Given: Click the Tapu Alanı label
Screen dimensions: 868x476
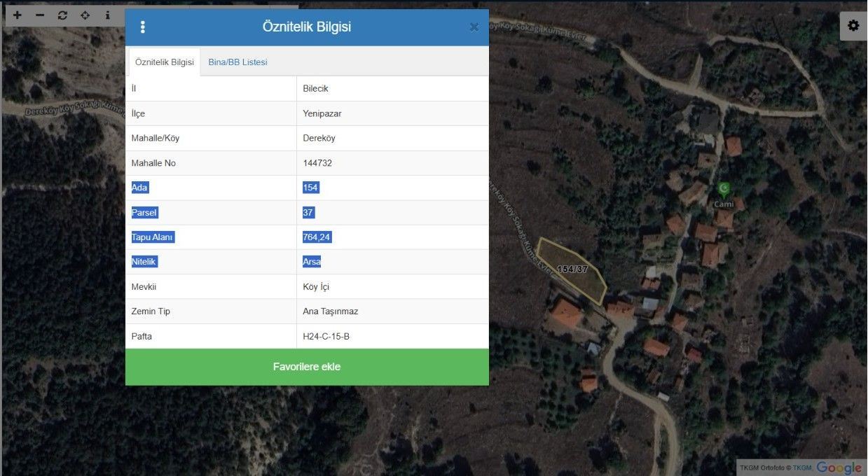Looking at the screenshot, I should pyautogui.click(x=152, y=237).
